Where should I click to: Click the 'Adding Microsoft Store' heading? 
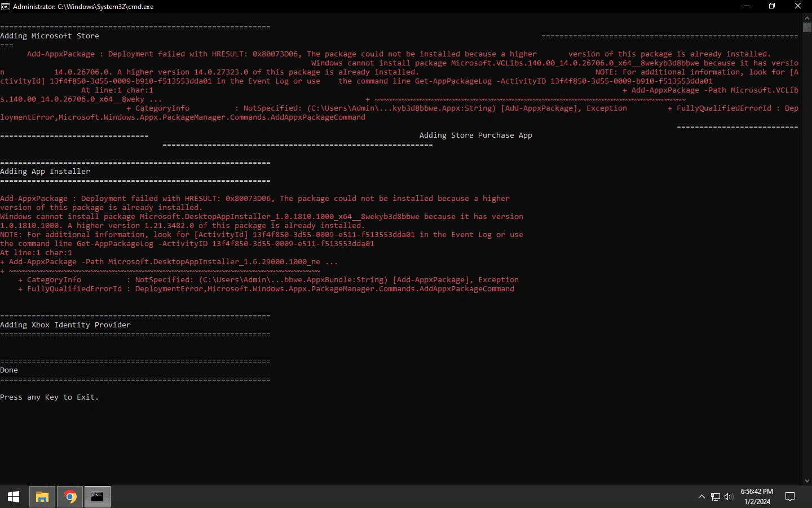[50, 36]
